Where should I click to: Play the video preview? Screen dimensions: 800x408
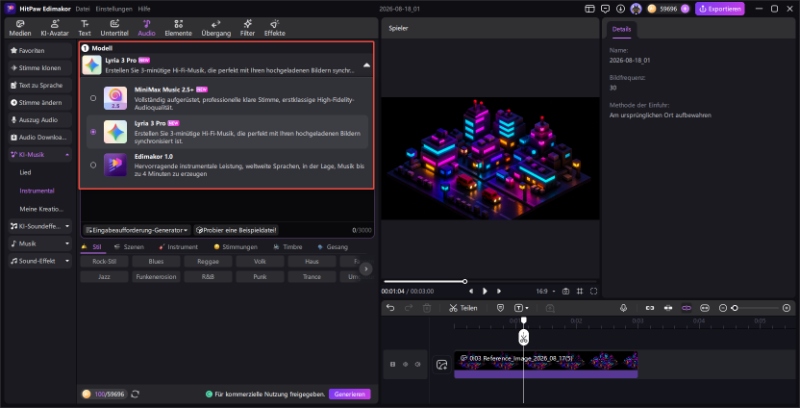tap(485, 291)
